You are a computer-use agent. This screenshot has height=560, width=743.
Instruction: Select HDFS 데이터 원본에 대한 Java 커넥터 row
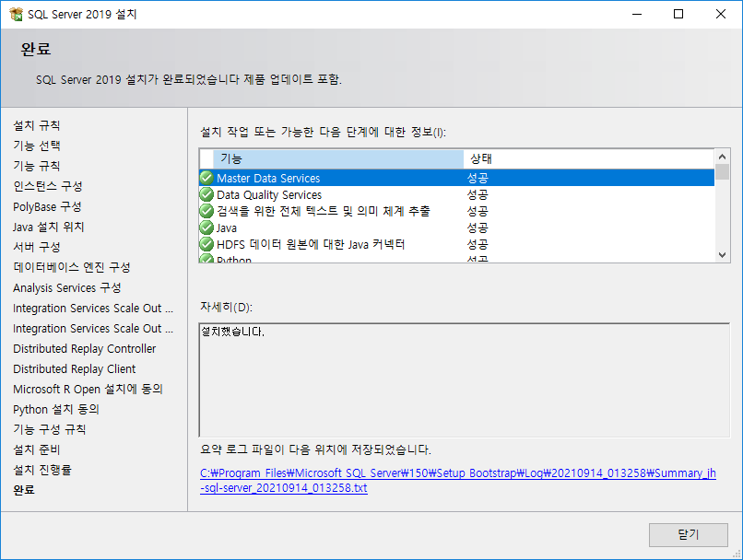457,244
